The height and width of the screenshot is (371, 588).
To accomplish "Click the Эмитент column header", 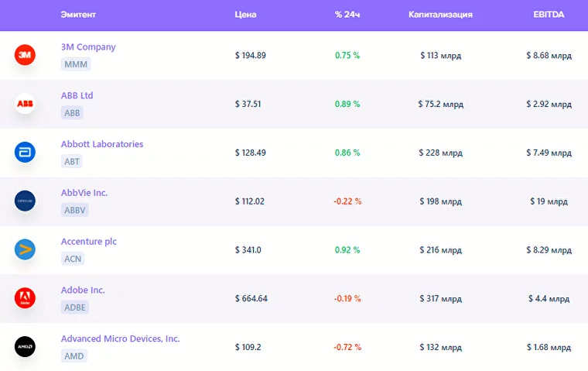I will click(78, 15).
